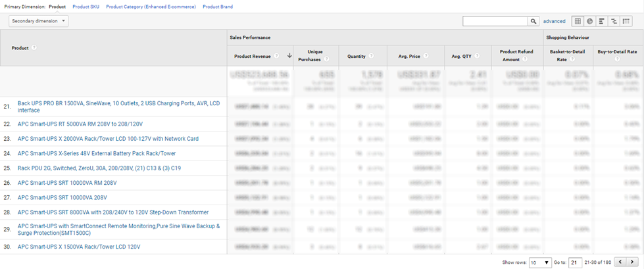The height and width of the screenshot is (269, 644).
Task: Sort by Avg. QTY column header
Action: point(462,57)
